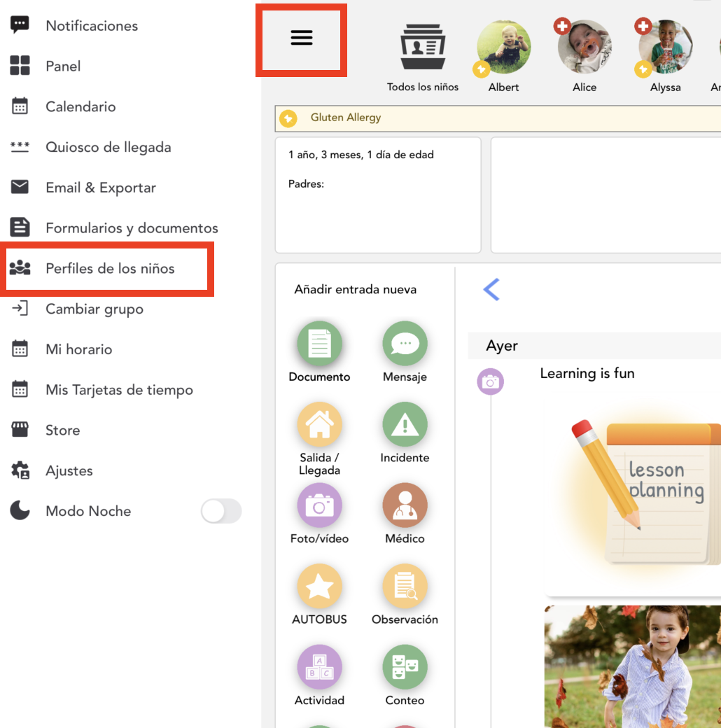Click the Ajustes gear icon
721x728 pixels.
(x=20, y=470)
